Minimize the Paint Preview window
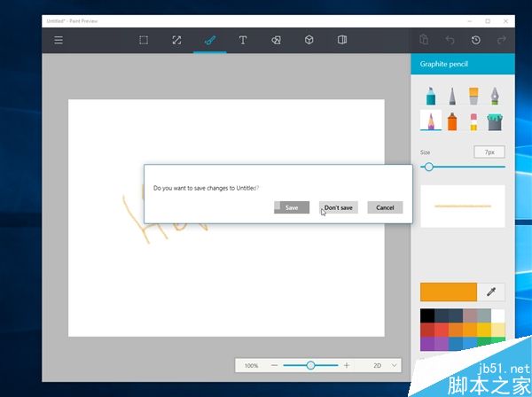 click(x=470, y=21)
